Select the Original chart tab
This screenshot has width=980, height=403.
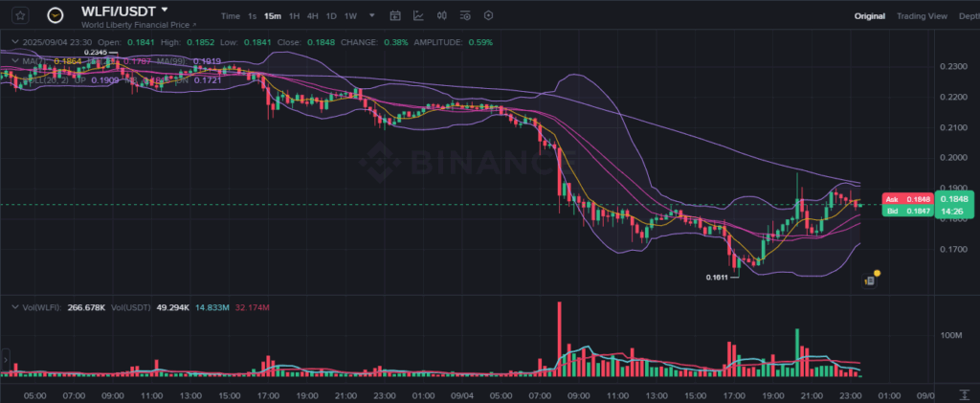(869, 16)
